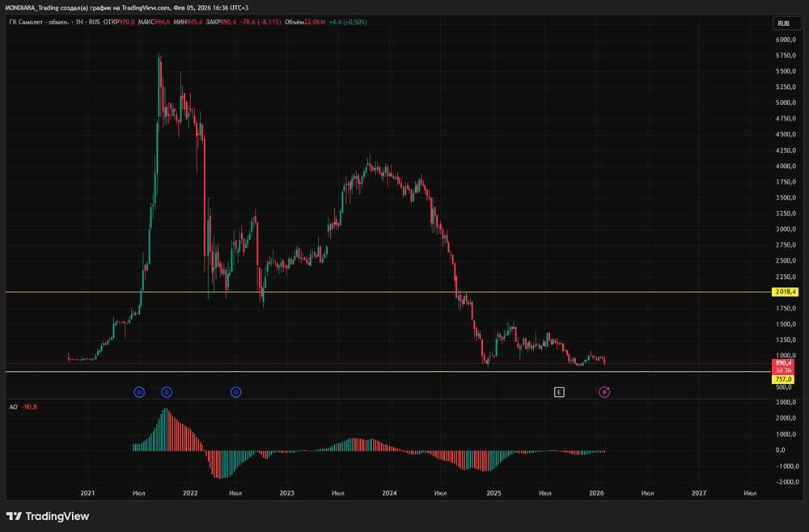Click the red 890,4 current price label
This screenshot has width=809, height=532.
click(x=783, y=363)
